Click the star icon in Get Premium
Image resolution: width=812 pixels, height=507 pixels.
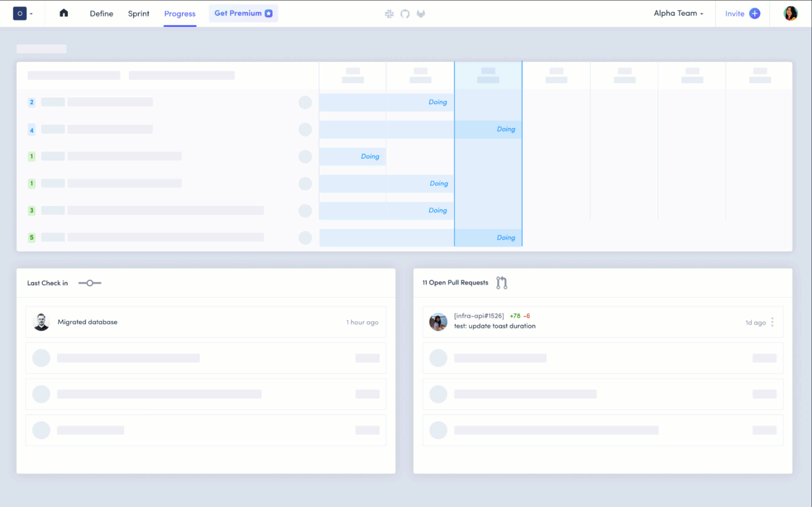(268, 13)
